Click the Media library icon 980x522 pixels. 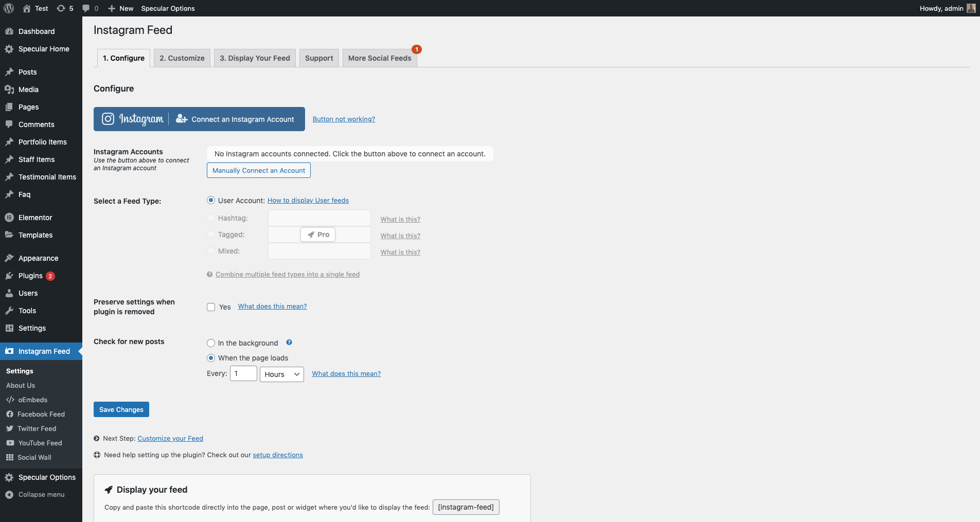9,89
